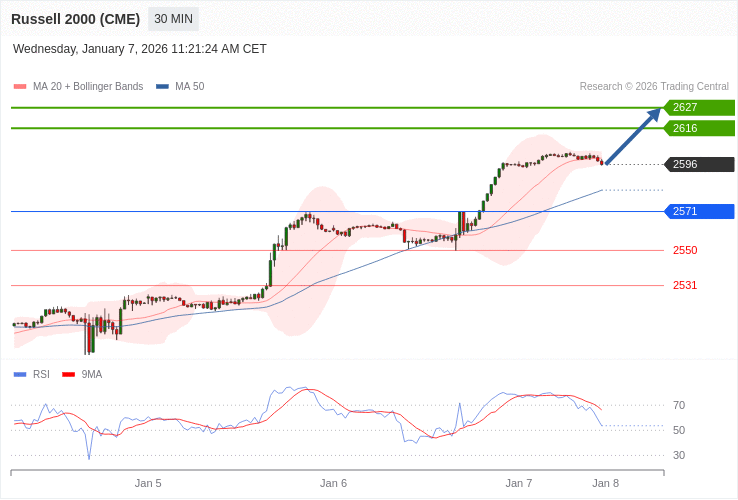Click the Jan 8 date axis label
The width and height of the screenshot is (738, 500).
606,484
